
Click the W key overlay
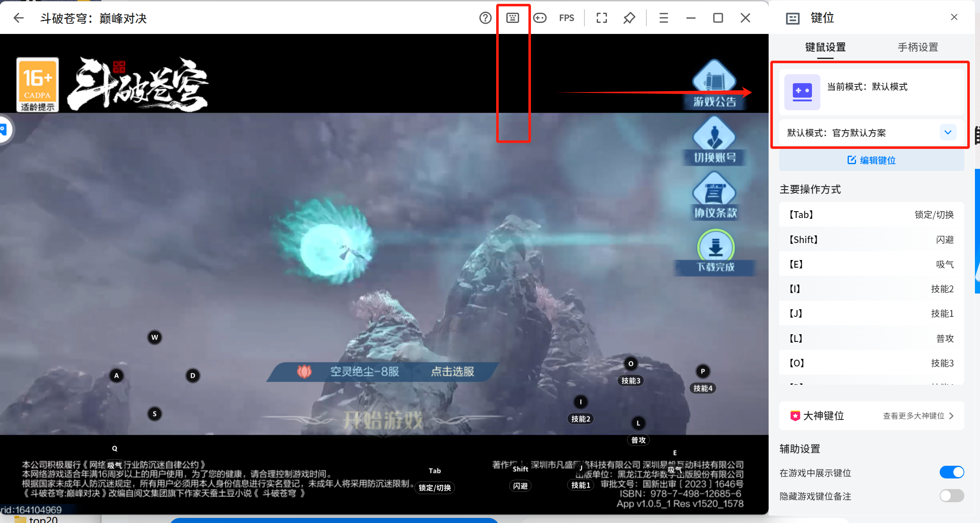154,337
